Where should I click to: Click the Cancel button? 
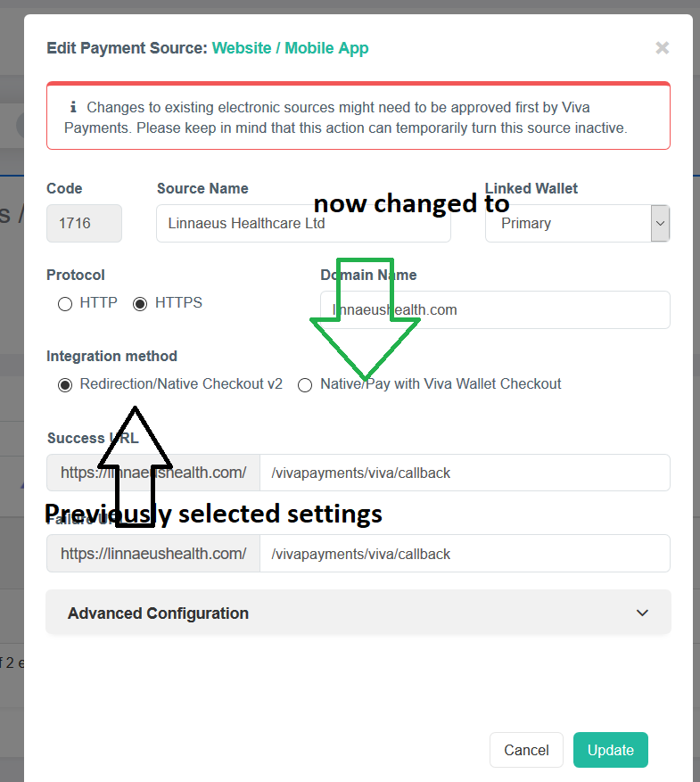526,750
